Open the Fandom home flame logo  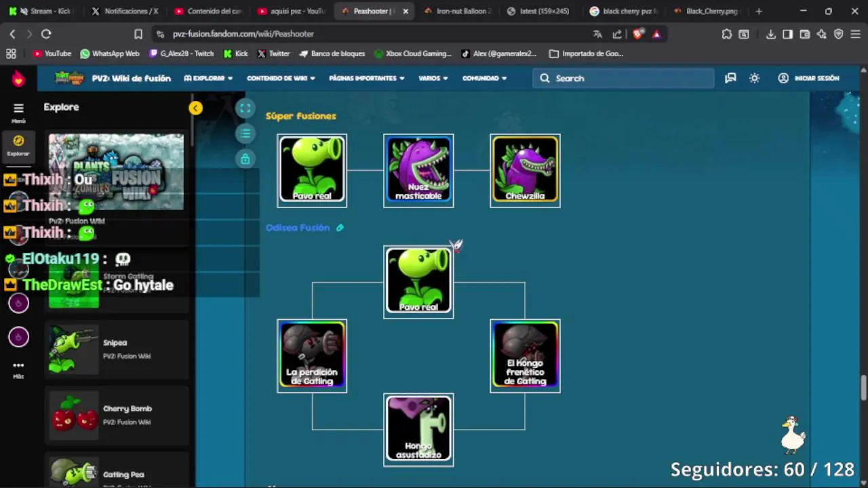pyautogui.click(x=18, y=79)
